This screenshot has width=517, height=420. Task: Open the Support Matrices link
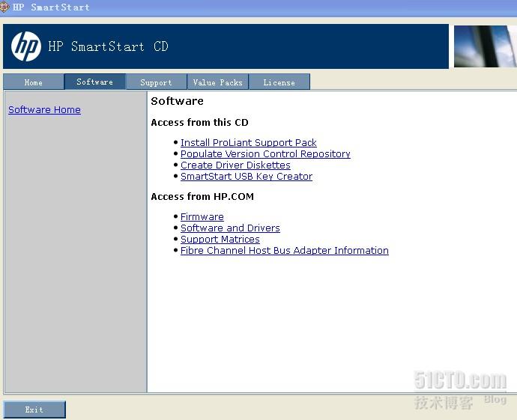220,239
